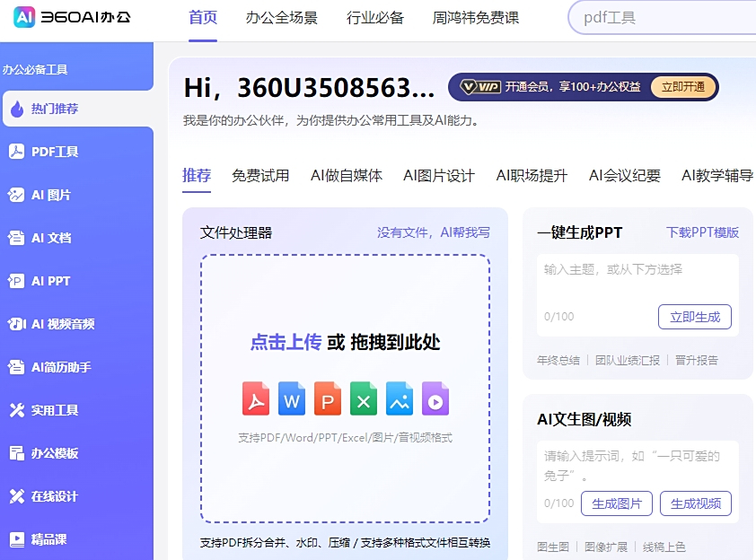The height and width of the screenshot is (560, 756).
Task: Select AI PPT in the sidebar
Action: click(51, 281)
